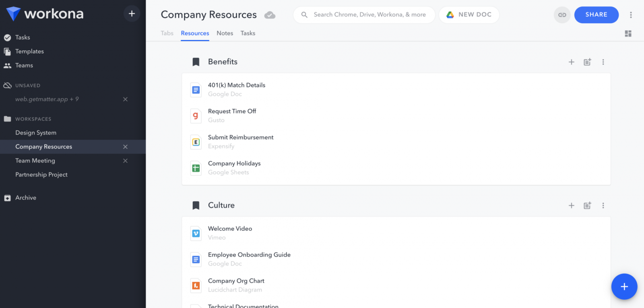Open Company Holidays sheet
Image resolution: width=644 pixels, height=308 pixels.
point(234,164)
